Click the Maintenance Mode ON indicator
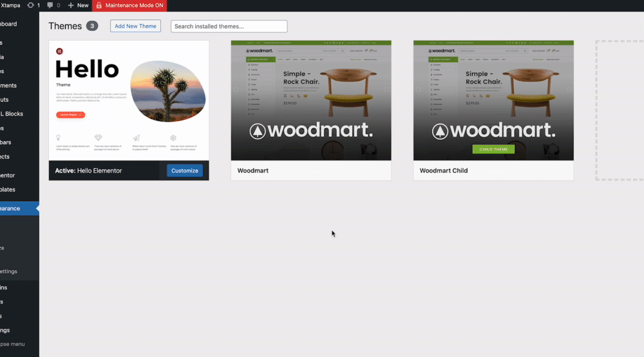Image resolution: width=644 pixels, height=357 pixels. (x=129, y=5)
